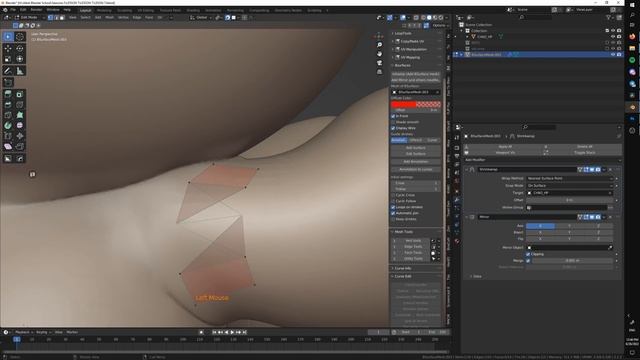Select the Annotation guide strokes option
640x360 pixels.
(399, 140)
